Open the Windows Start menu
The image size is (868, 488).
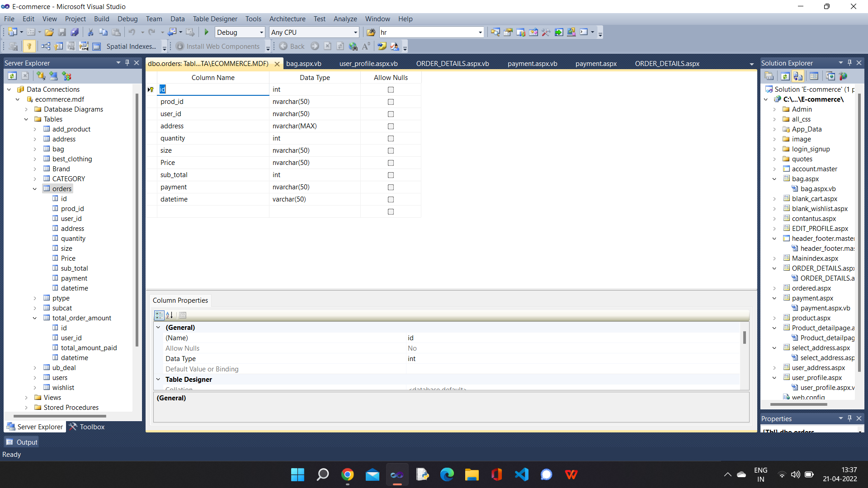tap(297, 474)
